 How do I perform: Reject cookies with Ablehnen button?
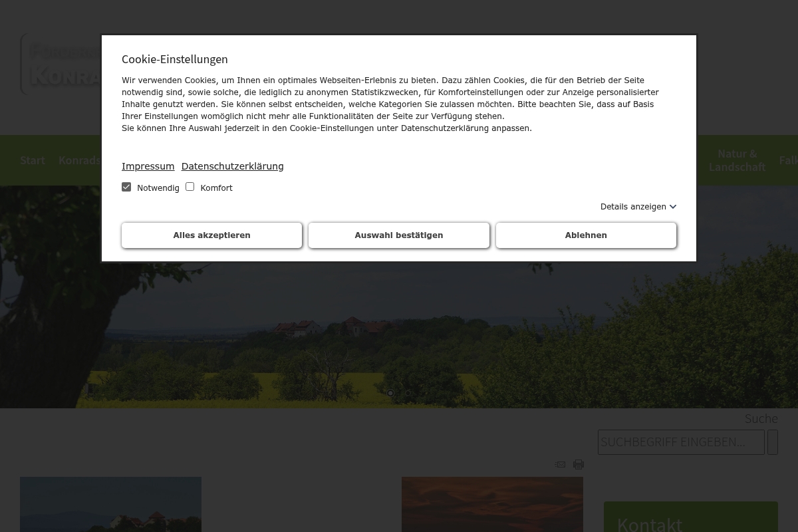(x=586, y=235)
